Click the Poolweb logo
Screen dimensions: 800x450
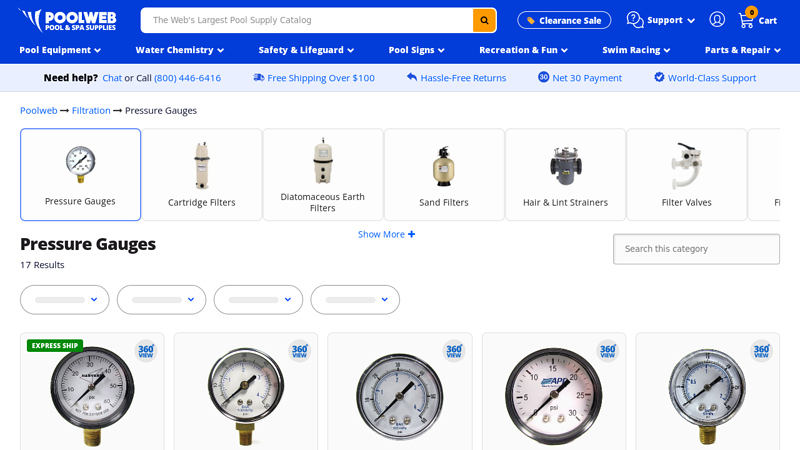67,20
